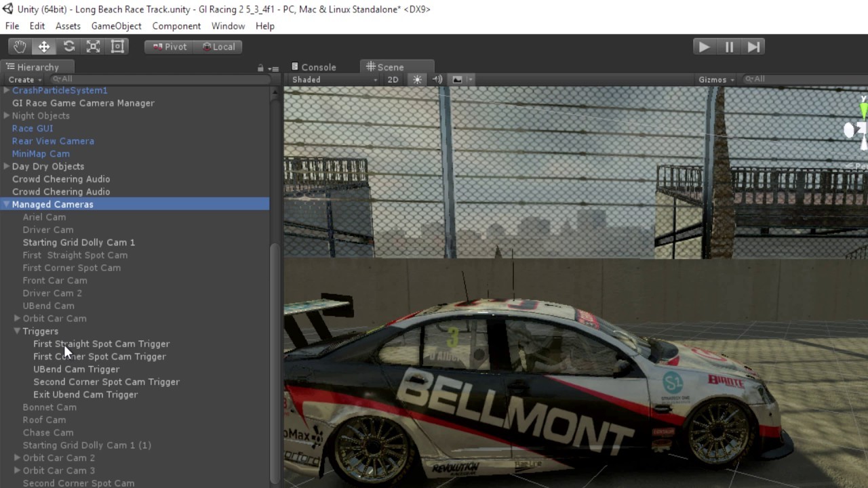Open the Assets menu
Image resolution: width=868 pixels, height=488 pixels.
click(68, 26)
